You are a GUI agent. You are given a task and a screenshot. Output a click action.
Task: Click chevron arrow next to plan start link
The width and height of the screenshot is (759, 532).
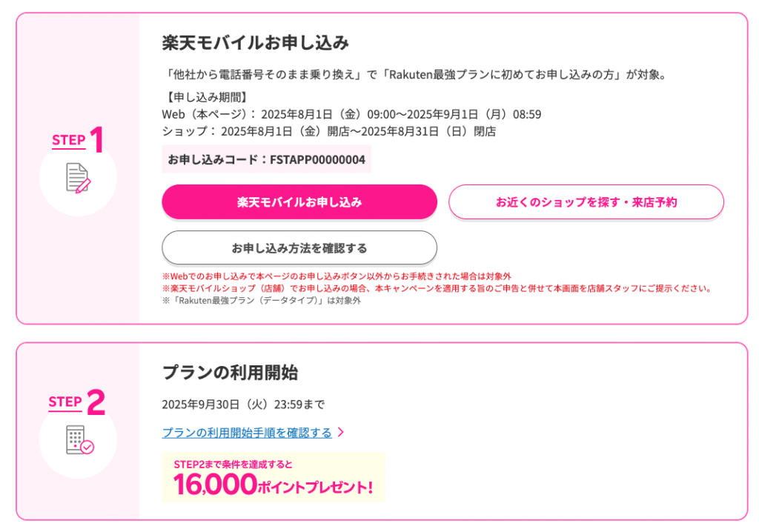pos(341,432)
